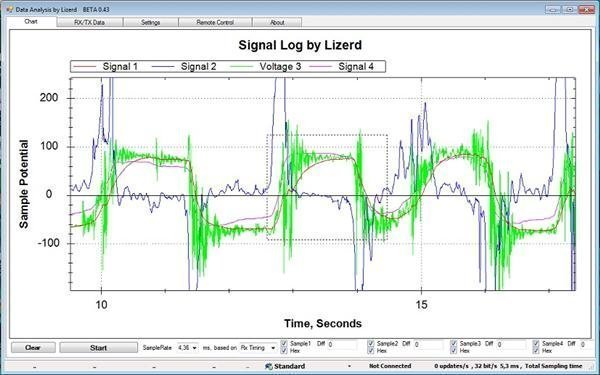The height and width of the screenshot is (375, 600).
Task: Click the Sample2 Diff input field
Action: point(429,344)
